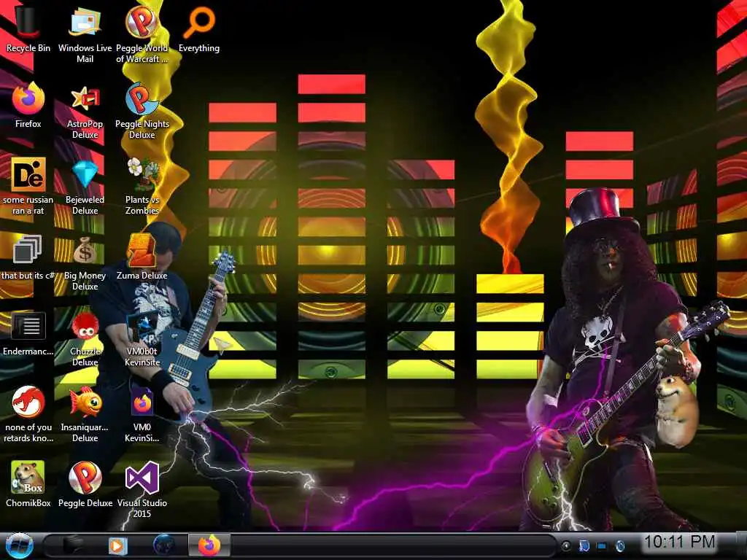
Task: Select Peggle Deluxe icon
Action: [85, 483]
